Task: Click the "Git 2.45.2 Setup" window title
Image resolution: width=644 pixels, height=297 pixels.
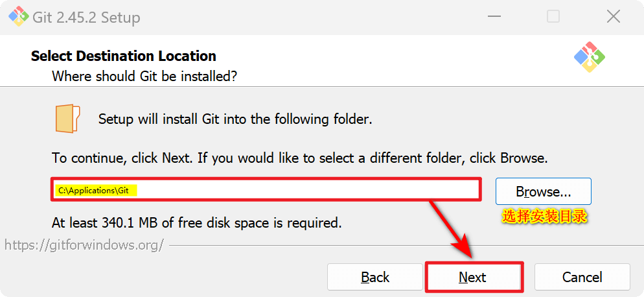Action: pos(86,18)
